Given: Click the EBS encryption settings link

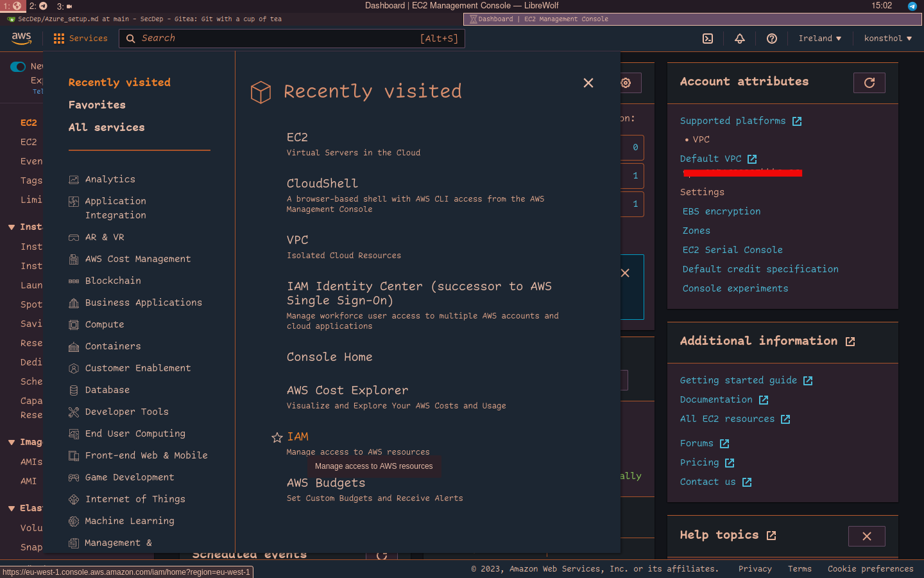Looking at the screenshot, I should [x=721, y=211].
